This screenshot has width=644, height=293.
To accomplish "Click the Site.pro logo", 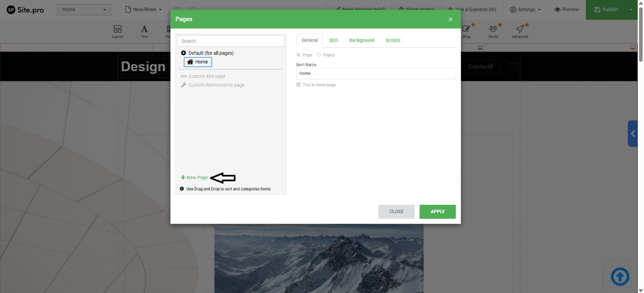I will 25,9.
